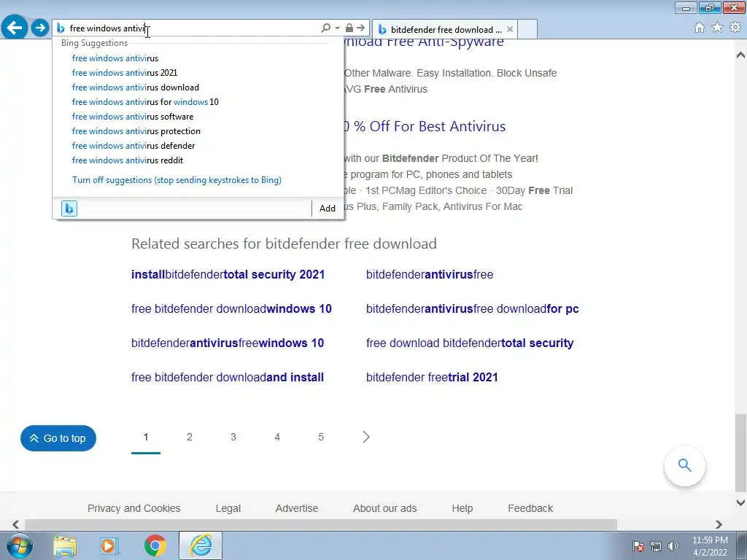Click the floating round search button

(x=684, y=465)
